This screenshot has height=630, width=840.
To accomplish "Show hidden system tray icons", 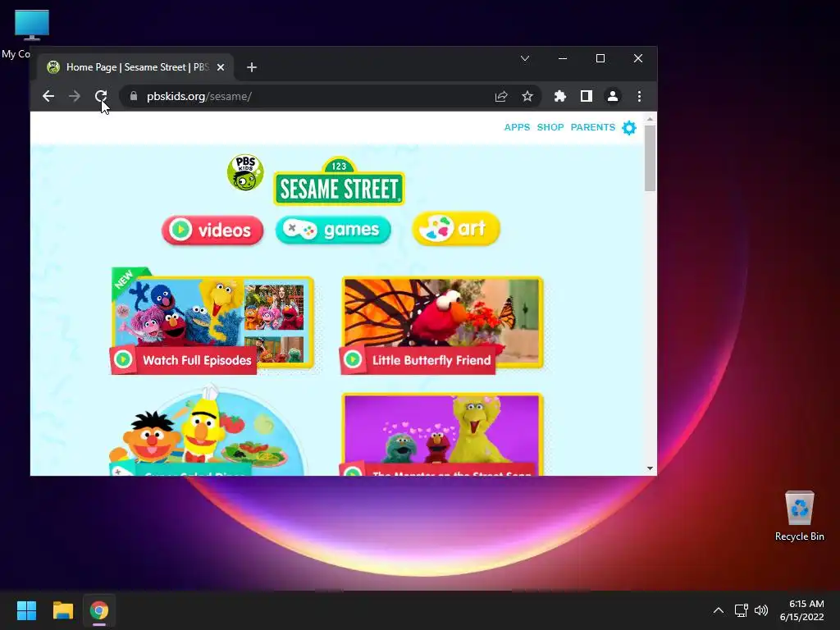I will coord(719,610).
